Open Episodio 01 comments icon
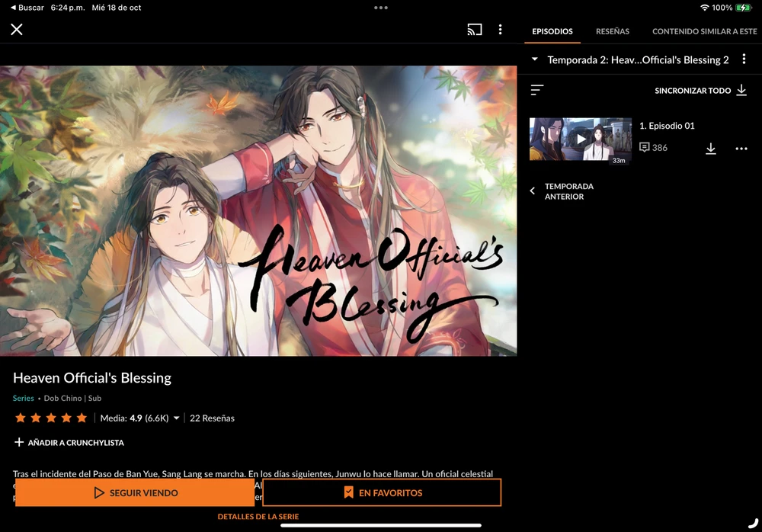The width and height of the screenshot is (762, 532). 645,147
